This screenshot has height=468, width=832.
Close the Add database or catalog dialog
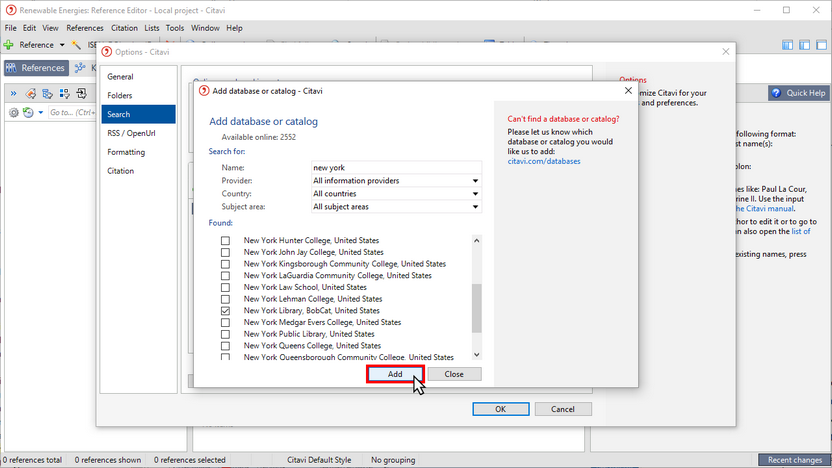coord(628,91)
